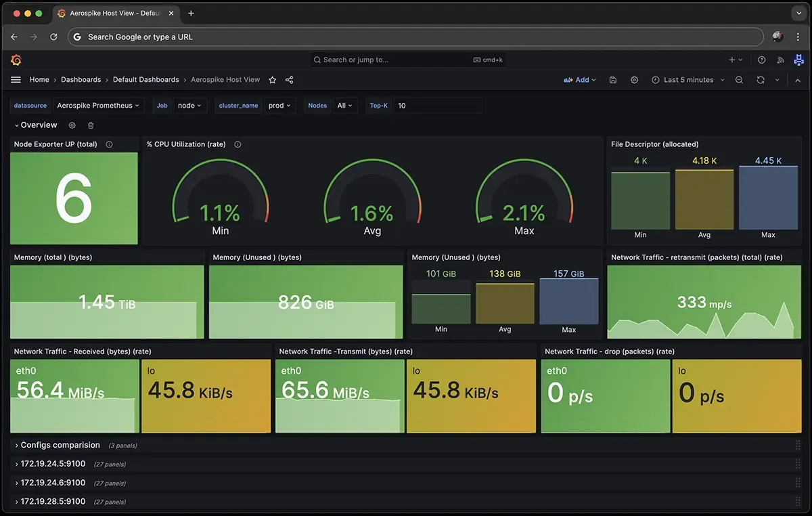This screenshot has height=516, width=812.
Task: Click the browser address bar
Action: (x=416, y=37)
